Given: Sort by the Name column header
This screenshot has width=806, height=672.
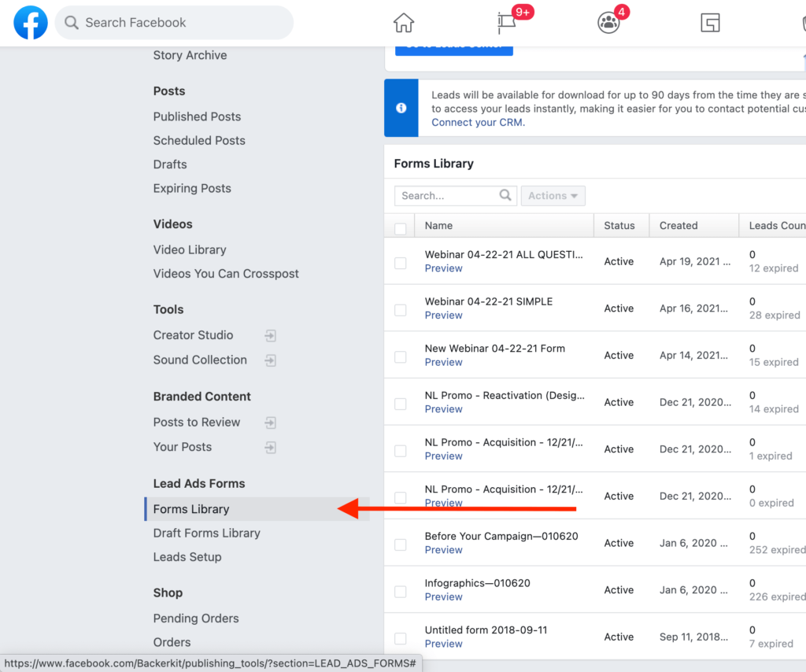Looking at the screenshot, I should click(x=505, y=226).
